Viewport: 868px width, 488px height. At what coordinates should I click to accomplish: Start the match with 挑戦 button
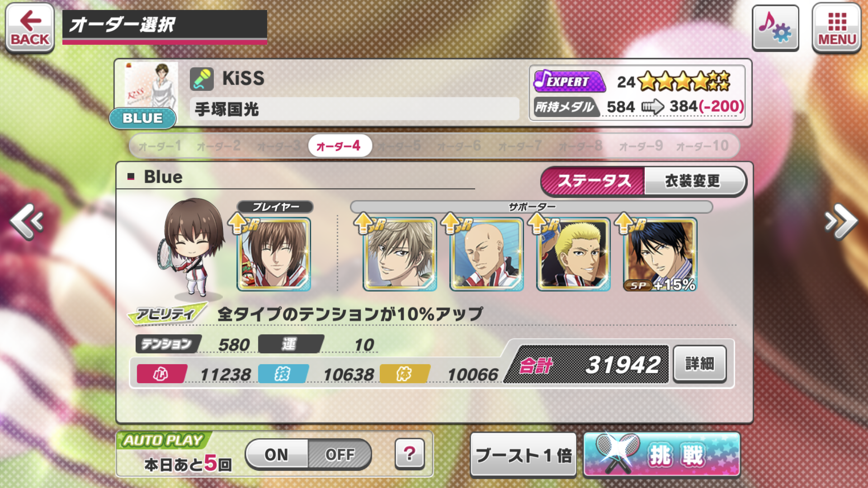[662, 455]
